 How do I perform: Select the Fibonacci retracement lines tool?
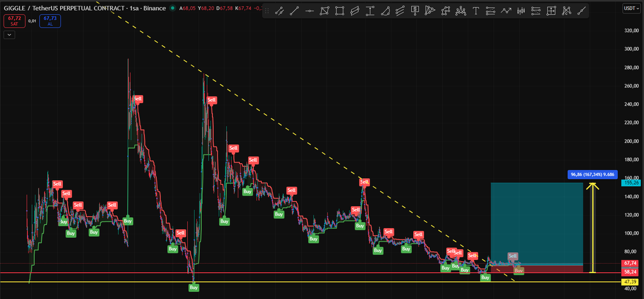pos(491,11)
